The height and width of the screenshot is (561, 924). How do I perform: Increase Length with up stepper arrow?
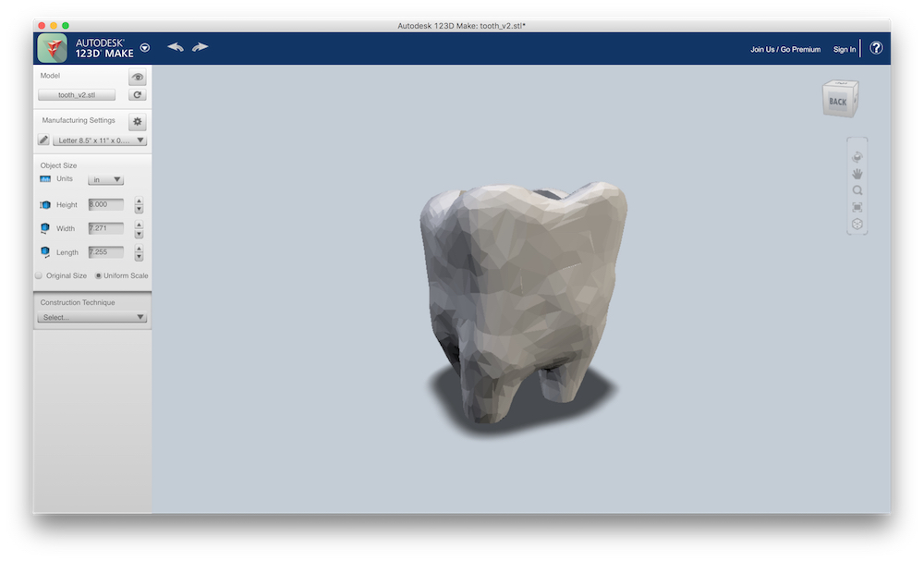click(x=140, y=248)
